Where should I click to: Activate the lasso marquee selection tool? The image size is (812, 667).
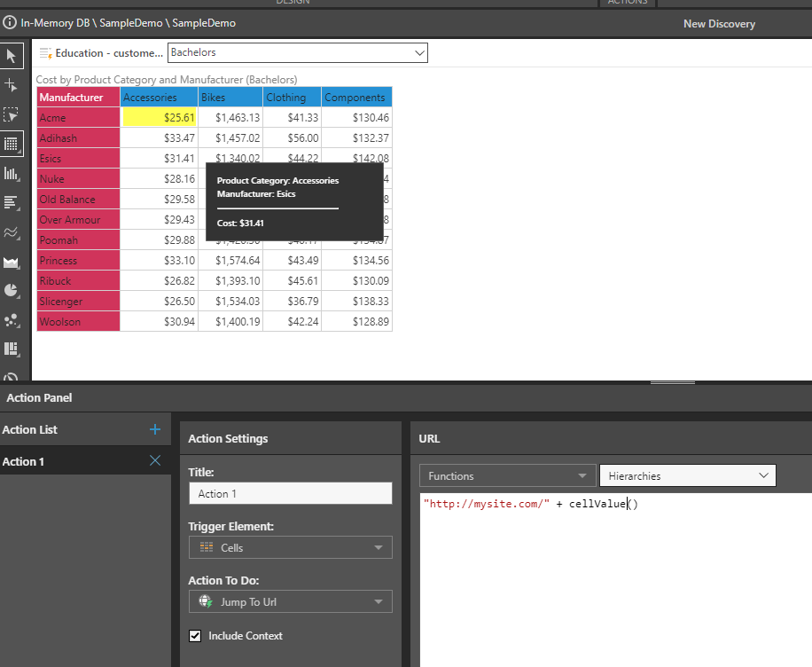tap(11, 114)
